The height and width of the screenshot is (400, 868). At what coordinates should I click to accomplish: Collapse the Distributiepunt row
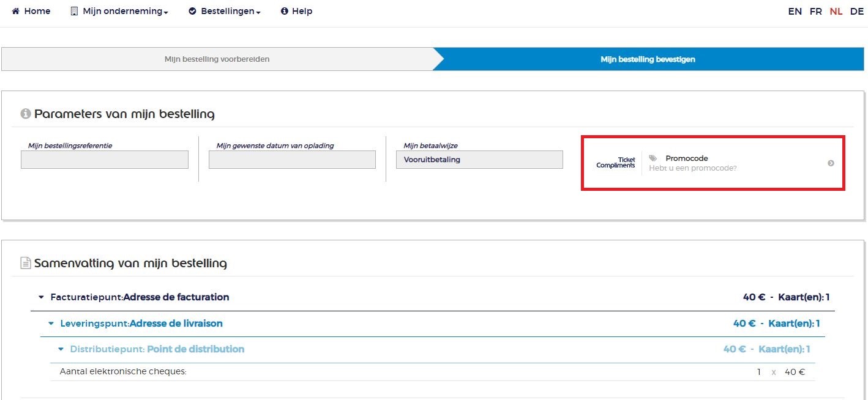tap(61, 349)
